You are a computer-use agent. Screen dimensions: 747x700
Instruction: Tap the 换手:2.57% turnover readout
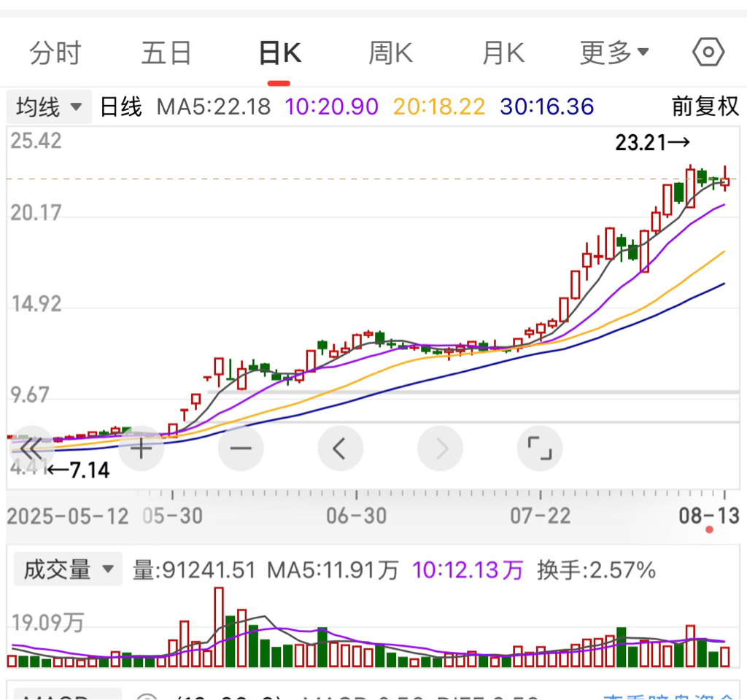(x=597, y=569)
